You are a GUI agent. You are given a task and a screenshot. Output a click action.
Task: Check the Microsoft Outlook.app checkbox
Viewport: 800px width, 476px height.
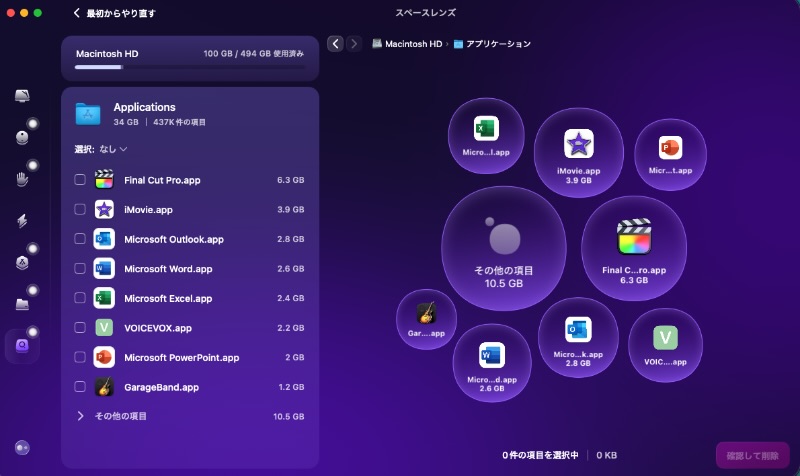tap(80, 239)
